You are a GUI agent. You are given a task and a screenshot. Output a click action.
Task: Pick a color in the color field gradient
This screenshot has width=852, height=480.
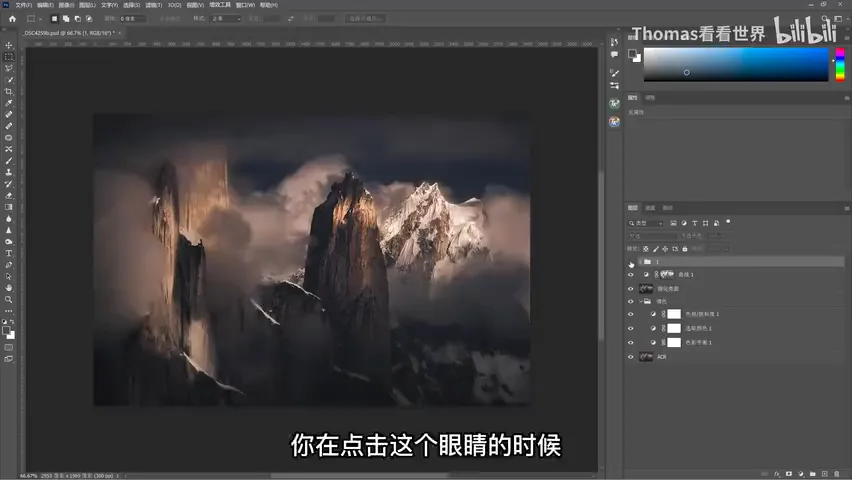click(x=736, y=65)
